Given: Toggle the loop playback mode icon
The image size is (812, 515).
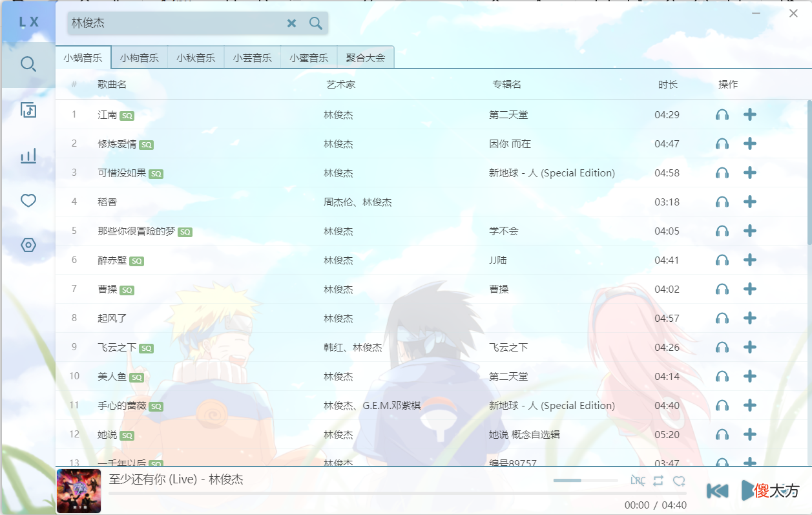Looking at the screenshot, I should (658, 481).
